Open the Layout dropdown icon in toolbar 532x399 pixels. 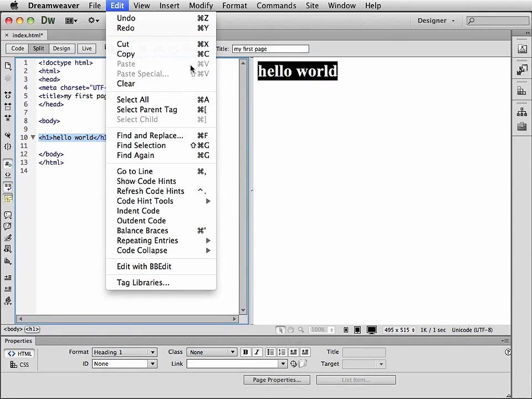[71, 21]
